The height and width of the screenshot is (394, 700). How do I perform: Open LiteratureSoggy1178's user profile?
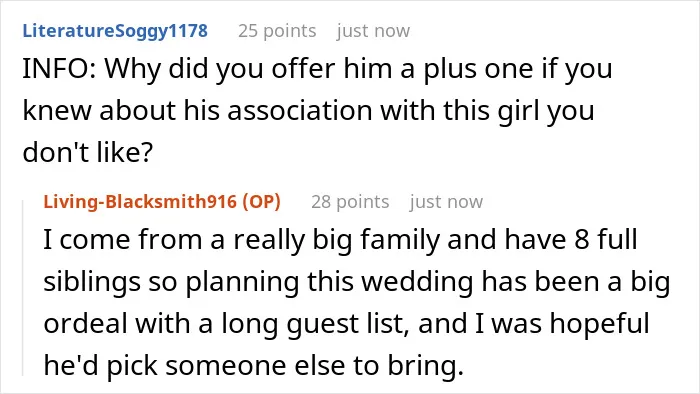(115, 31)
